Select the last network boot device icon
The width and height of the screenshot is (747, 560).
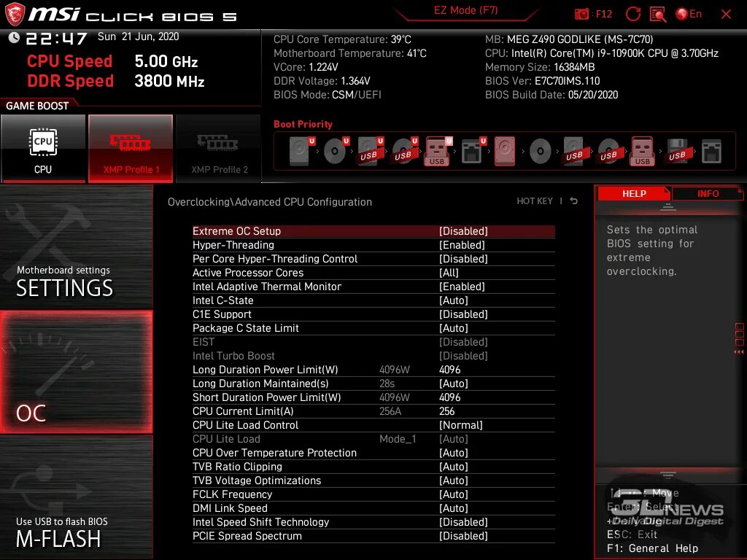coord(711,152)
